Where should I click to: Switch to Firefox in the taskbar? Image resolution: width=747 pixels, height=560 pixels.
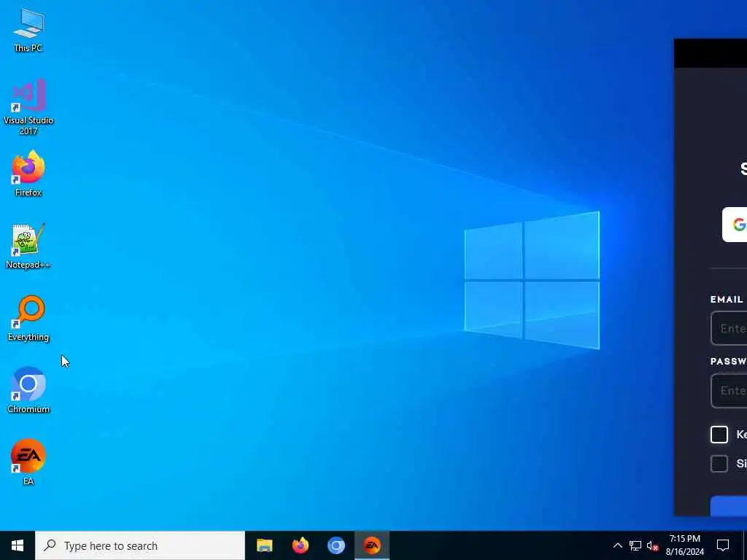(x=300, y=545)
